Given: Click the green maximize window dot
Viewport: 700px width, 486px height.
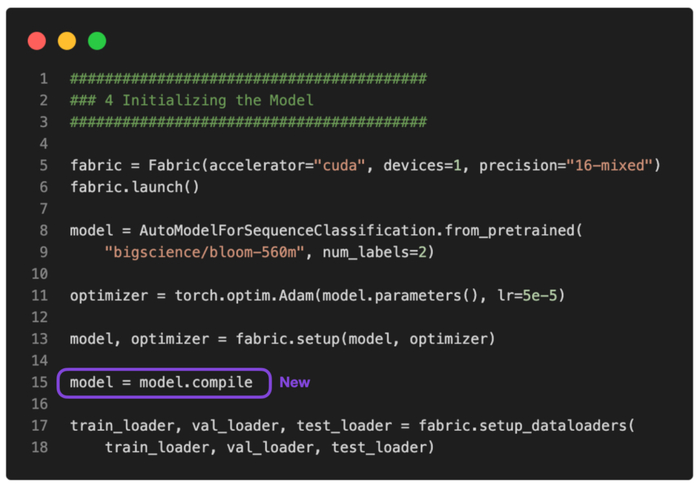Looking at the screenshot, I should coord(97,41).
